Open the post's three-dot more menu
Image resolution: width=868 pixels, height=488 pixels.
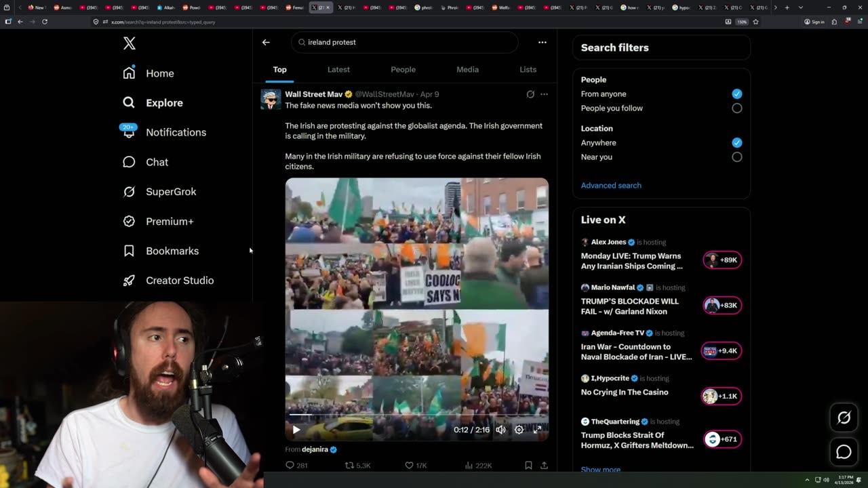pyautogui.click(x=544, y=94)
